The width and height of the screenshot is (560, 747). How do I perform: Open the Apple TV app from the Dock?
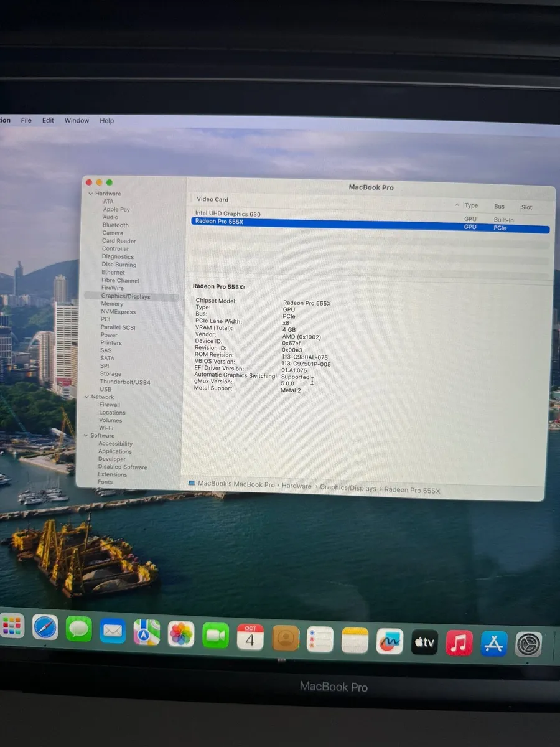coord(424,641)
